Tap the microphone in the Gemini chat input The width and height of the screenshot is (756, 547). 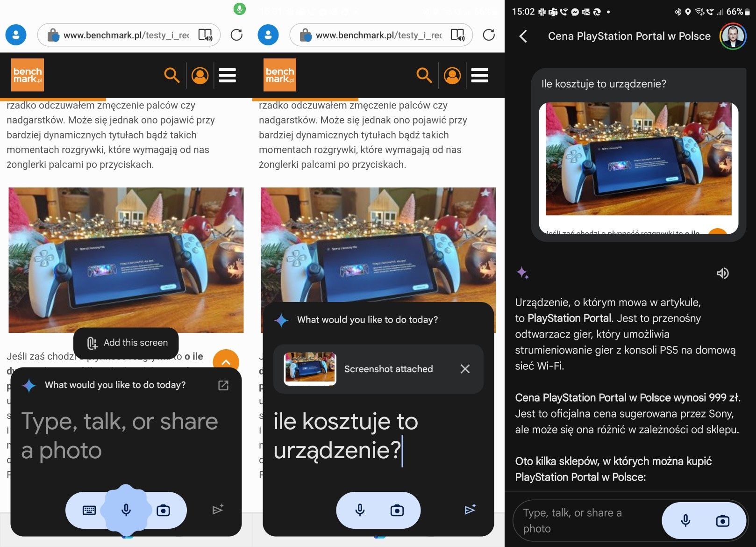pos(685,520)
